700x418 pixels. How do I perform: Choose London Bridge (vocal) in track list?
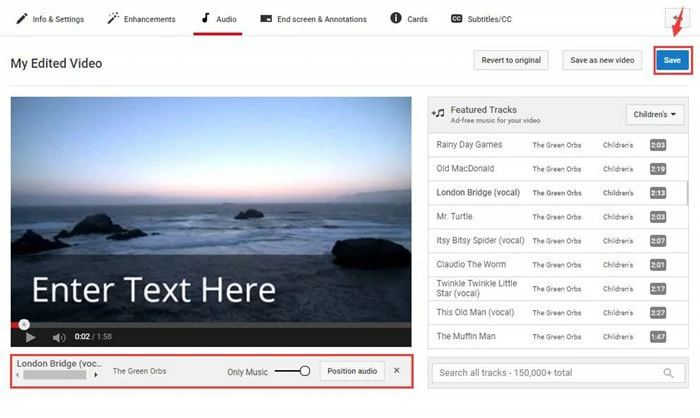(x=557, y=192)
